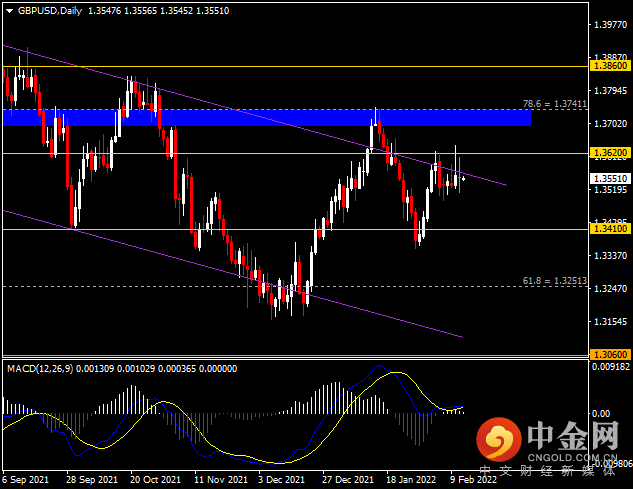
Task: Click the 11 Nov 2021 date label
Action: (220, 480)
